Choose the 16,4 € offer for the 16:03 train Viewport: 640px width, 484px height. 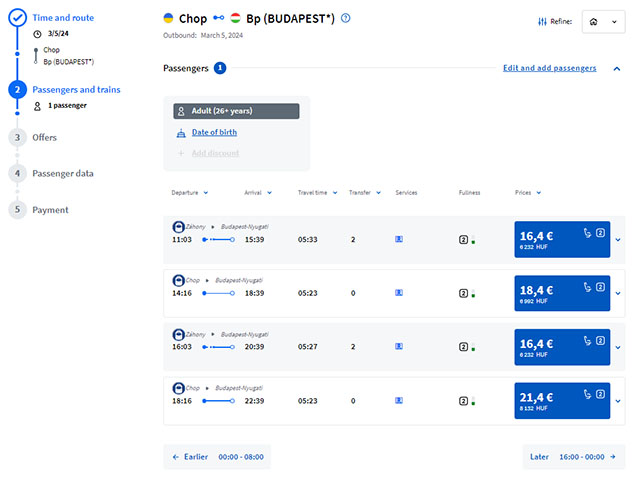(x=562, y=347)
